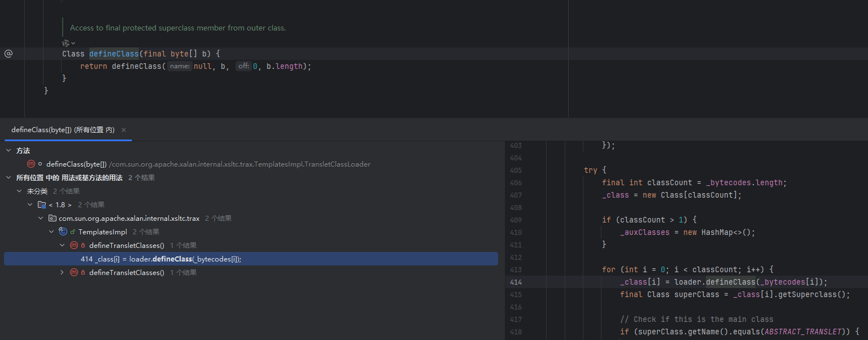868x340 pixels.
Task: Click defineClass method name in editor declaration
Action: point(114,54)
